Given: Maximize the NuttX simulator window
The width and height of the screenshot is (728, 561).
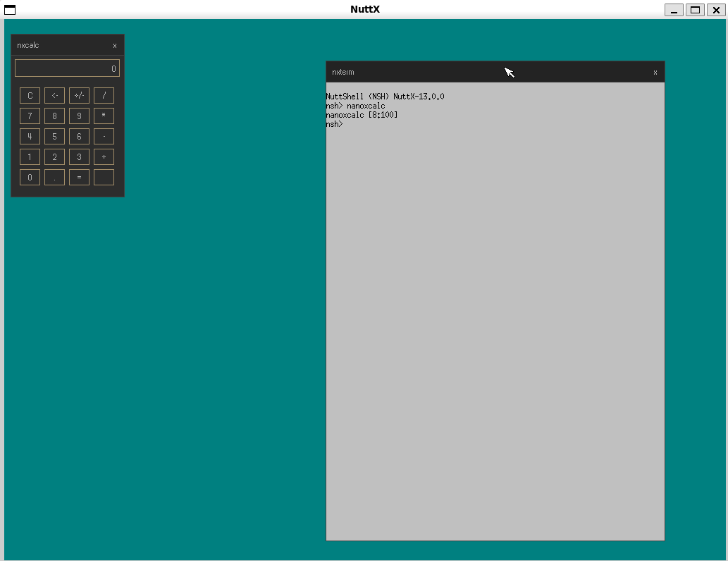Looking at the screenshot, I should pyautogui.click(x=695, y=10).
